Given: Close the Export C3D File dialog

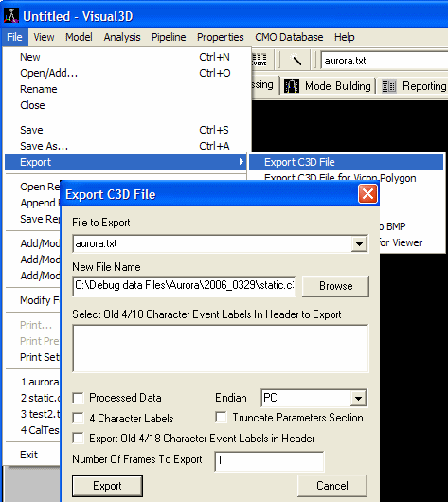Looking at the screenshot, I should coord(367,194).
